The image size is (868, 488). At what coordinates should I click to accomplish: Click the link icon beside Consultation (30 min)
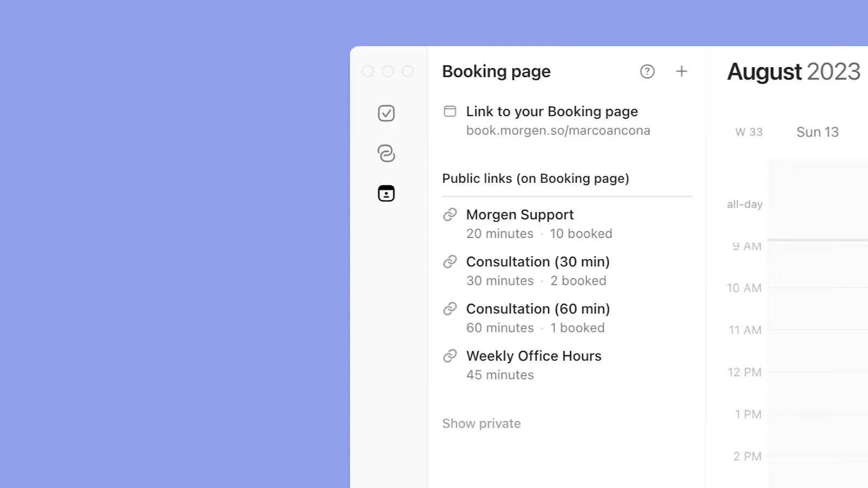tap(450, 261)
